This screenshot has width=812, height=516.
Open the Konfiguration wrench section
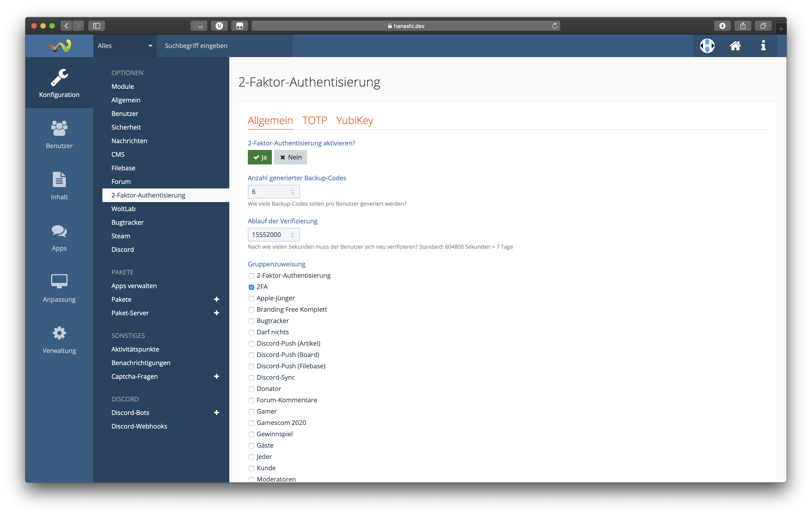(59, 83)
